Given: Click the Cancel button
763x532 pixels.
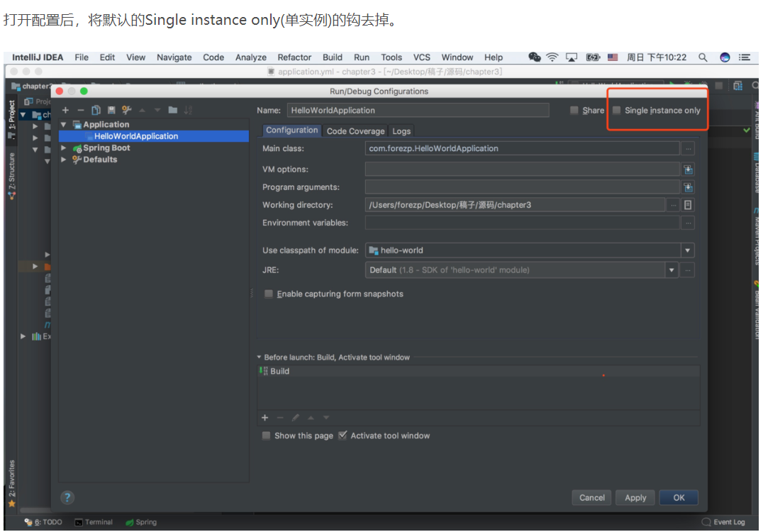Looking at the screenshot, I should pyautogui.click(x=591, y=497).
